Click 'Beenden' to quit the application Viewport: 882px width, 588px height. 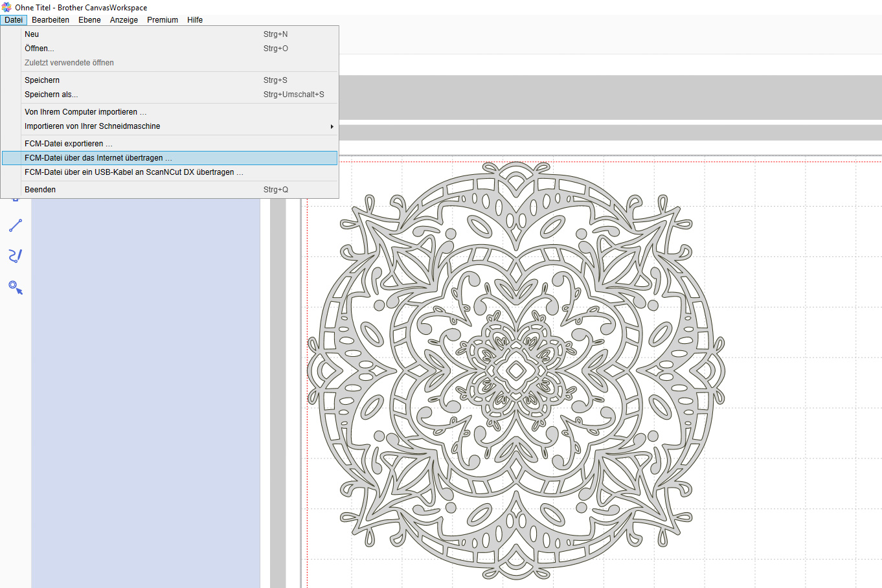point(40,190)
